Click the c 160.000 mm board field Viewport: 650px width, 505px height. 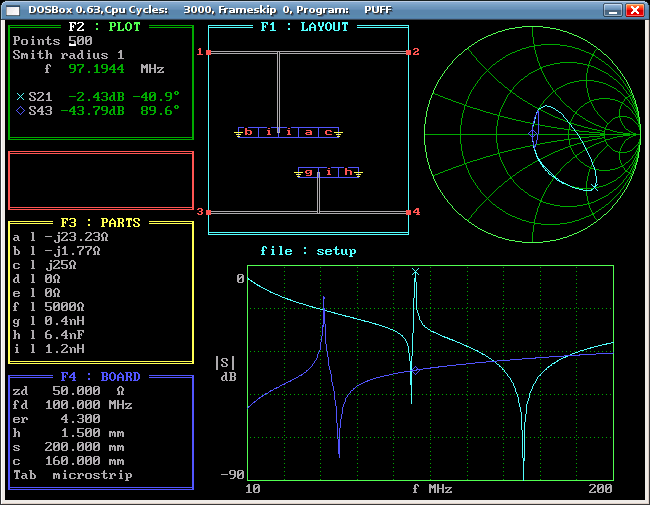pos(68,461)
